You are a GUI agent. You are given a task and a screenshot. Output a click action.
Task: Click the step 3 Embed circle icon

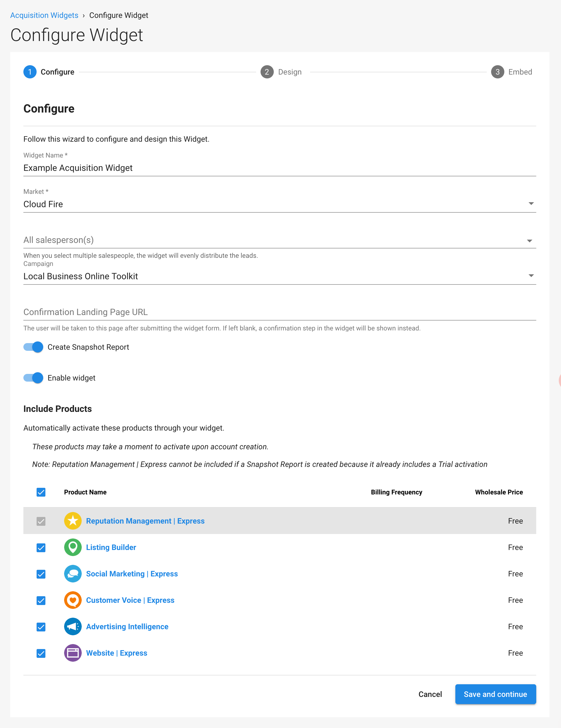497,72
